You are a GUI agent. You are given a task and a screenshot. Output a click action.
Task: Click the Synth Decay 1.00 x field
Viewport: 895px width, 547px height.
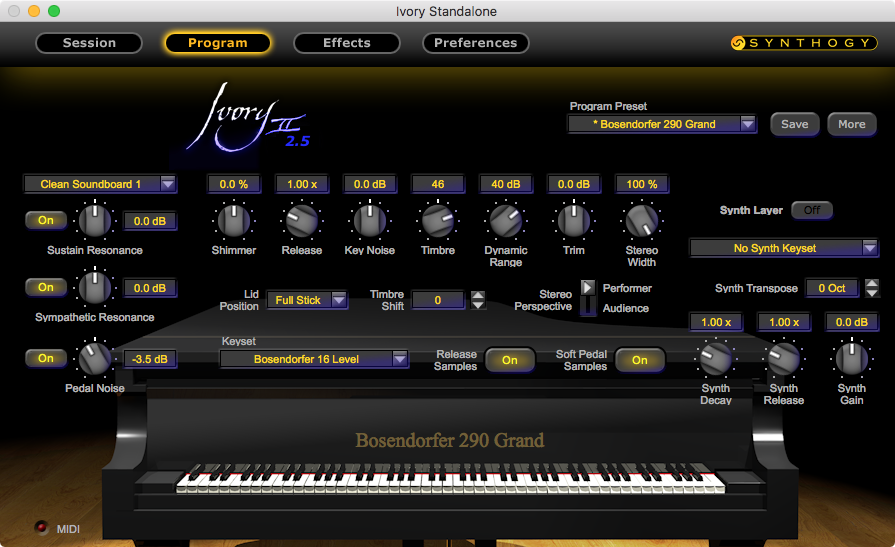pos(716,322)
